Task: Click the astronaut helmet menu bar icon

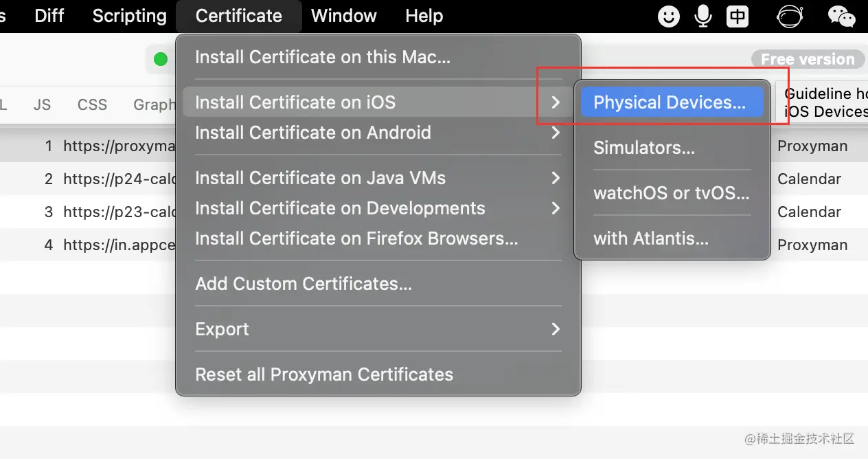Action: tap(790, 16)
